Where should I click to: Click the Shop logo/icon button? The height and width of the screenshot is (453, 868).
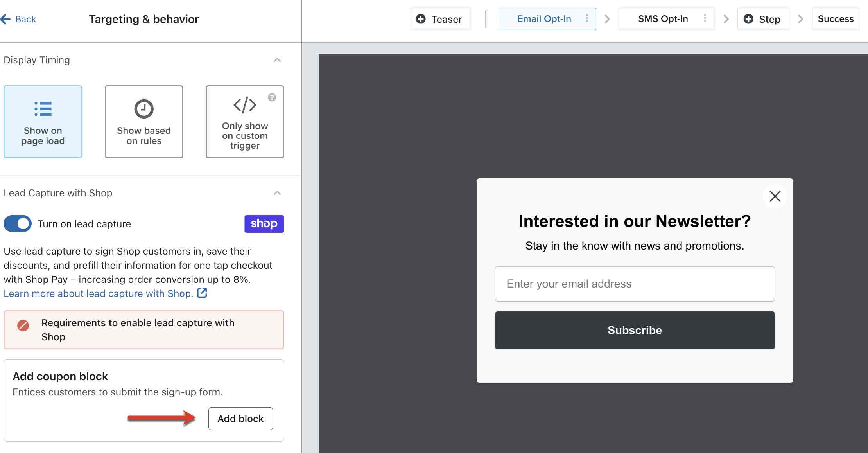[x=263, y=223]
